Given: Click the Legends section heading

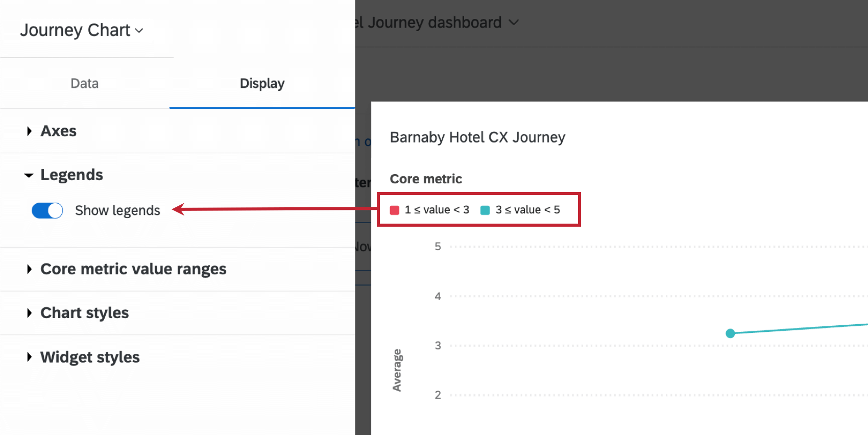Looking at the screenshot, I should pos(71,175).
